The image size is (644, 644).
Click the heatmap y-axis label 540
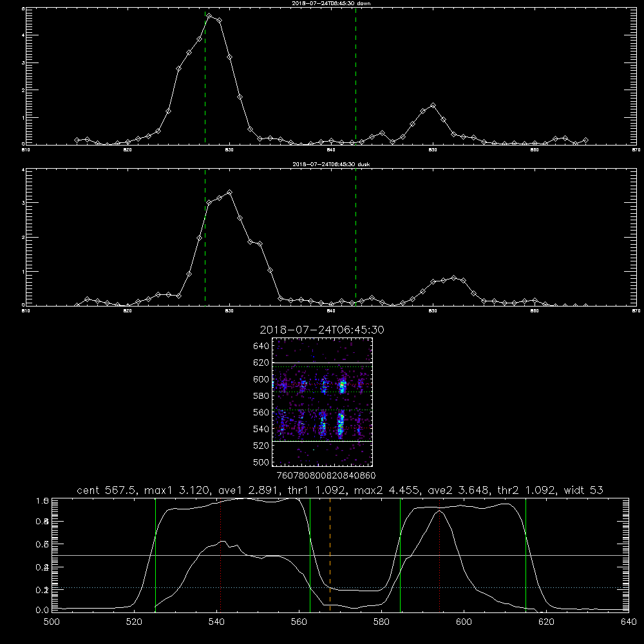click(261, 429)
